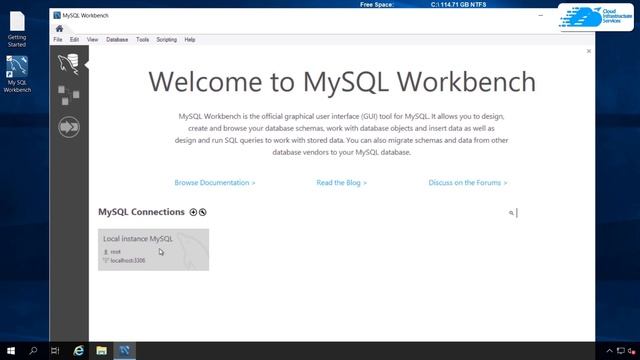
Task: Follow the Browse Documentation link
Action: pyautogui.click(x=215, y=182)
